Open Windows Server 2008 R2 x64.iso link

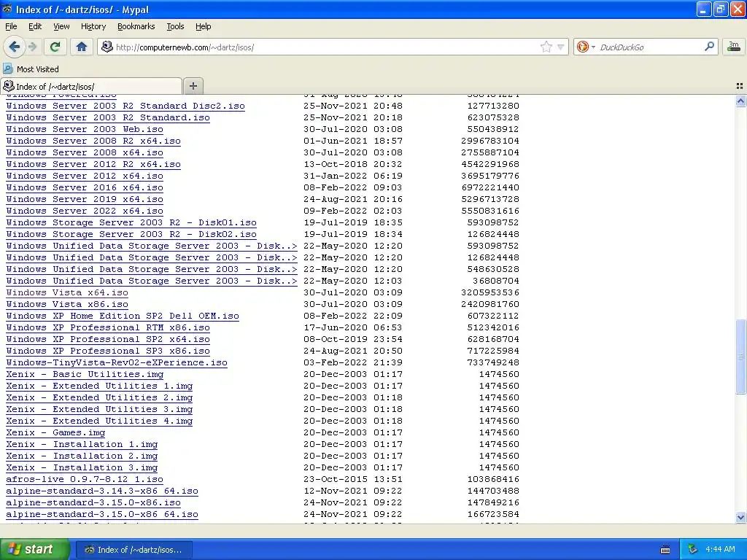pyautogui.click(x=93, y=141)
